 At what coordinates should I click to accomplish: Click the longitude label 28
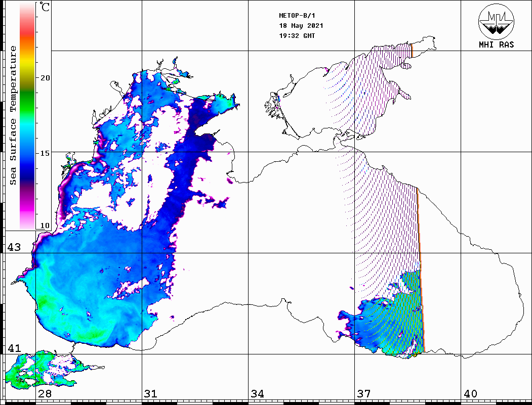[x=45, y=393]
